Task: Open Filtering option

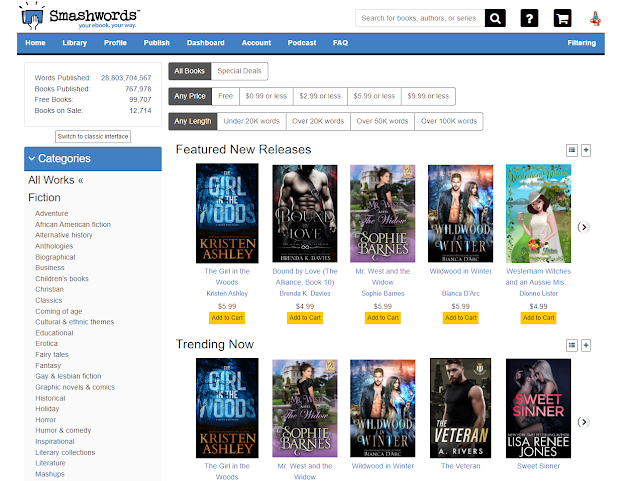Action: [581, 43]
